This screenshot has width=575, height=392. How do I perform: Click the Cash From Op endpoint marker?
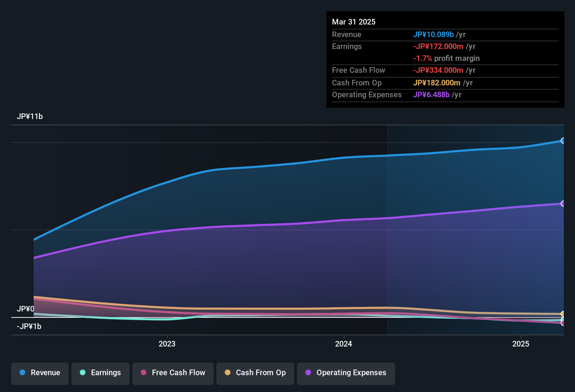pos(563,314)
